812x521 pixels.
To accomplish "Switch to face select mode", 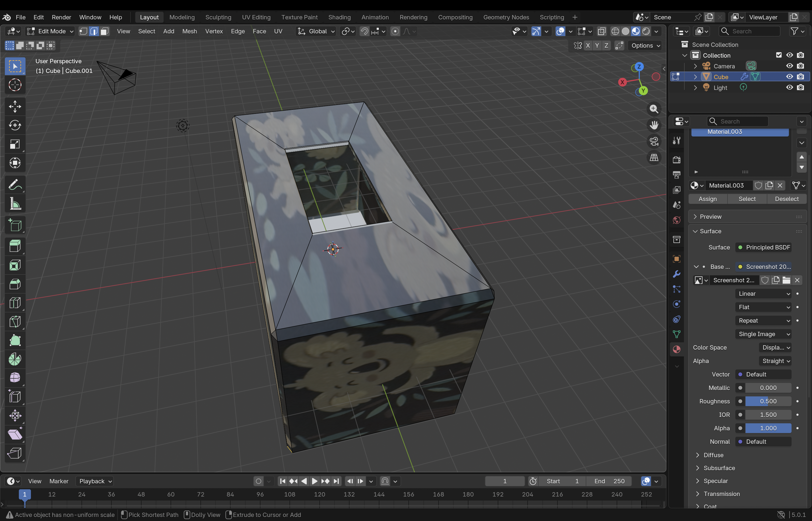I will [104, 31].
